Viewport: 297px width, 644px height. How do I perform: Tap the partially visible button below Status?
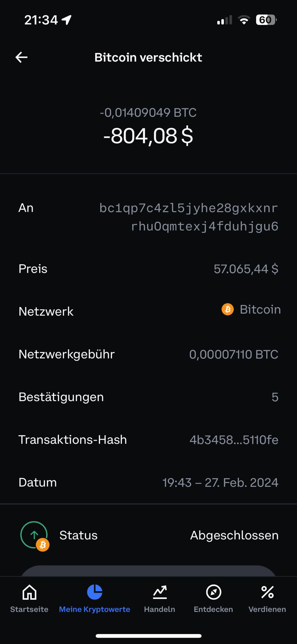(x=148, y=571)
